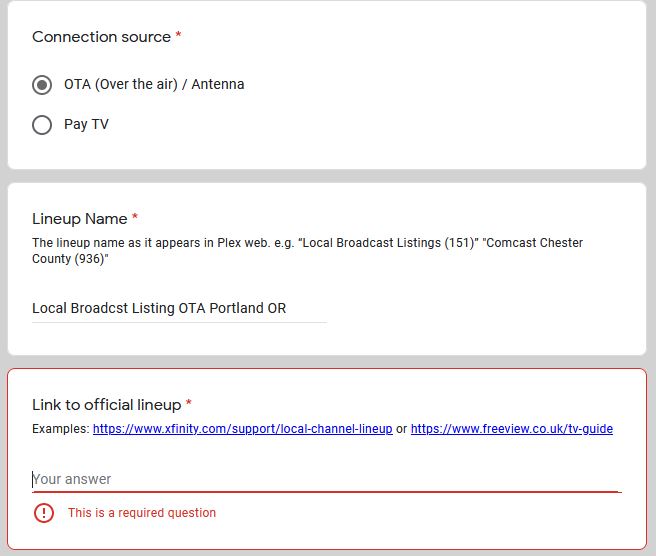Choose the Pay TV radio option
The image size is (656, 556).
pyautogui.click(x=42, y=125)
